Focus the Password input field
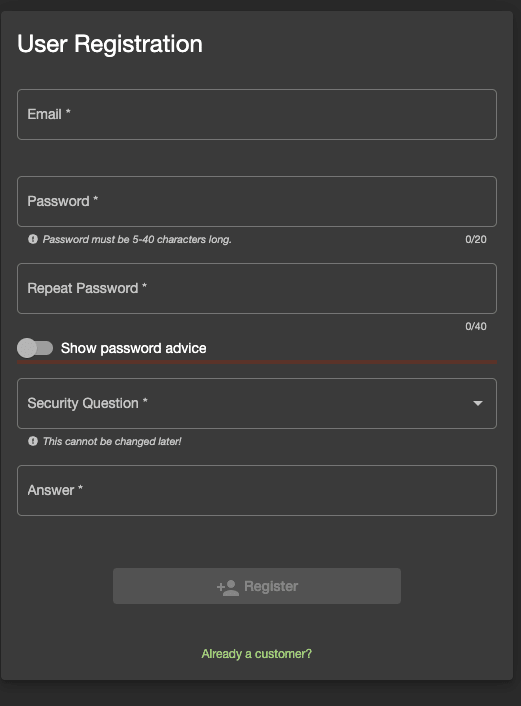521x706 pixels. [257, 201]
